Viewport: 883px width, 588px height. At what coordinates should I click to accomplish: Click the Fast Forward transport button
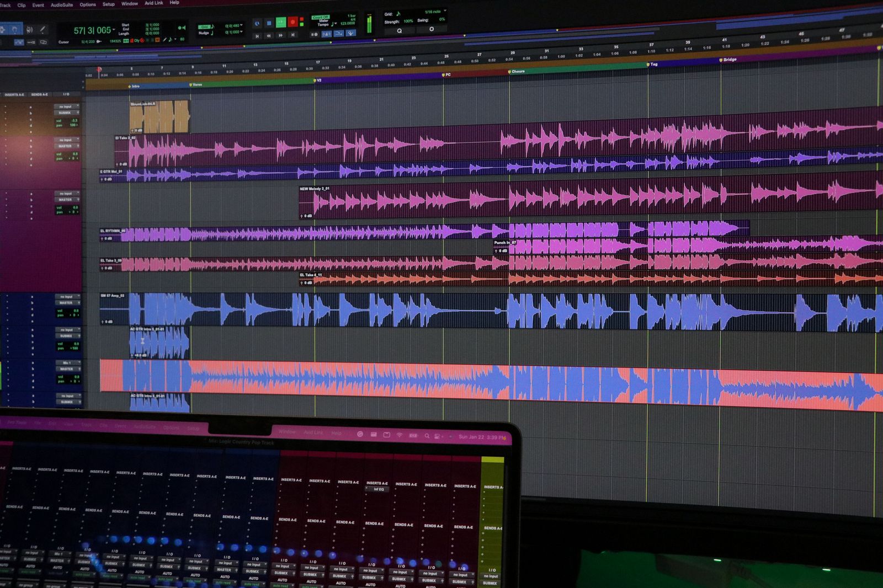(281, 36)
